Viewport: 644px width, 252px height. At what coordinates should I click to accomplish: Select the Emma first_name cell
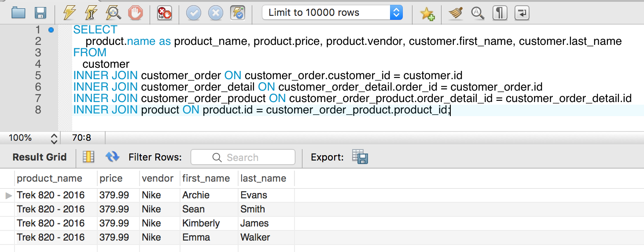coord(209,237)
